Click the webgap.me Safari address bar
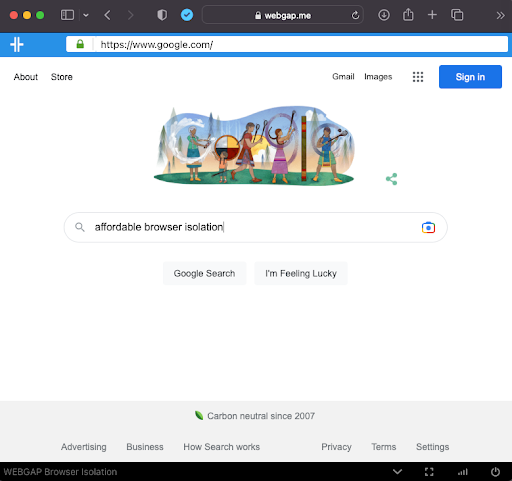Image resolution: width=512 pixels, height=481 pixels. [x=283, y=15]
